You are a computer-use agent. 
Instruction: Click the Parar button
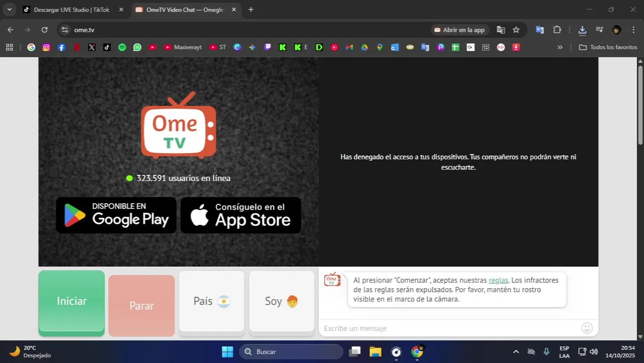click(x=142, y=306)
